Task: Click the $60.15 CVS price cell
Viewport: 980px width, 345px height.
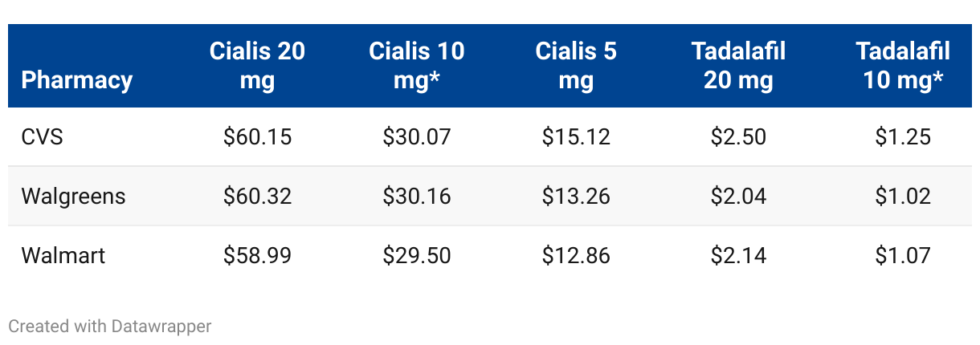Action: pos(257,137)
